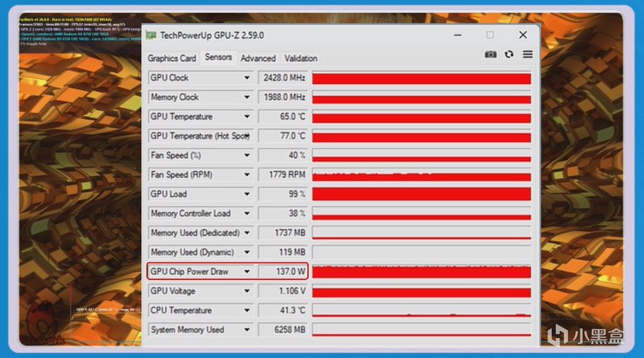Open the Memory Controller Load dropdown
This screenshot has width=644, height=358.
tap(247, 214)
